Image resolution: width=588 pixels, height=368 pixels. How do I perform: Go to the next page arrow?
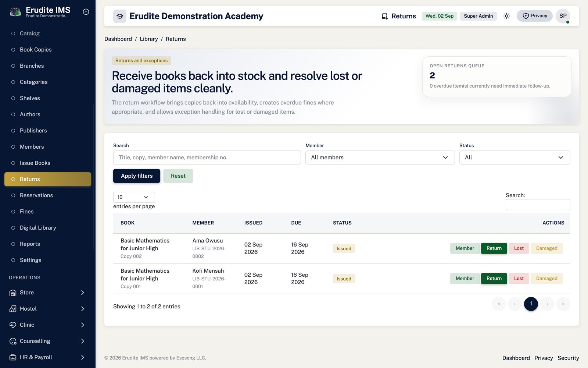tap(547, 304)
